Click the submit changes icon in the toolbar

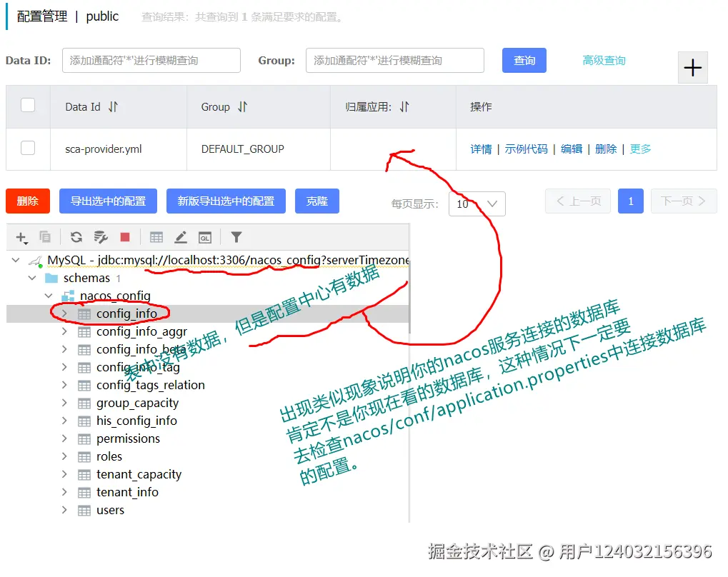point(100,236)
